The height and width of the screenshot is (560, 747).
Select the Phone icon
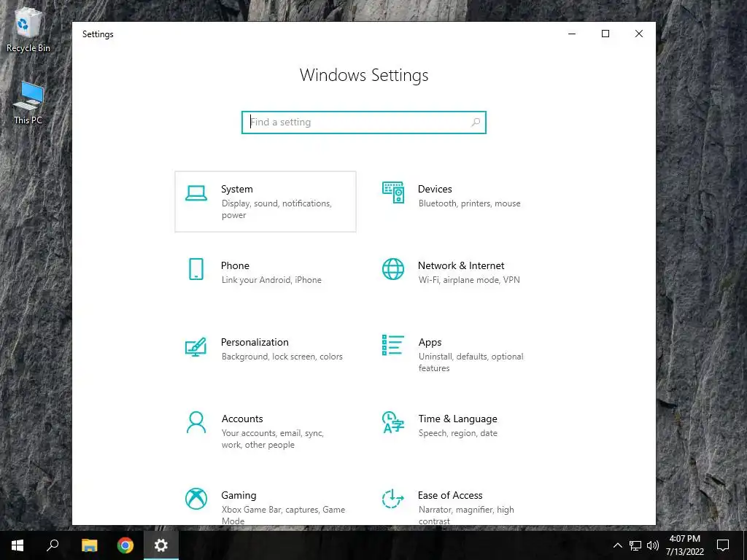[x=196, y=269]
